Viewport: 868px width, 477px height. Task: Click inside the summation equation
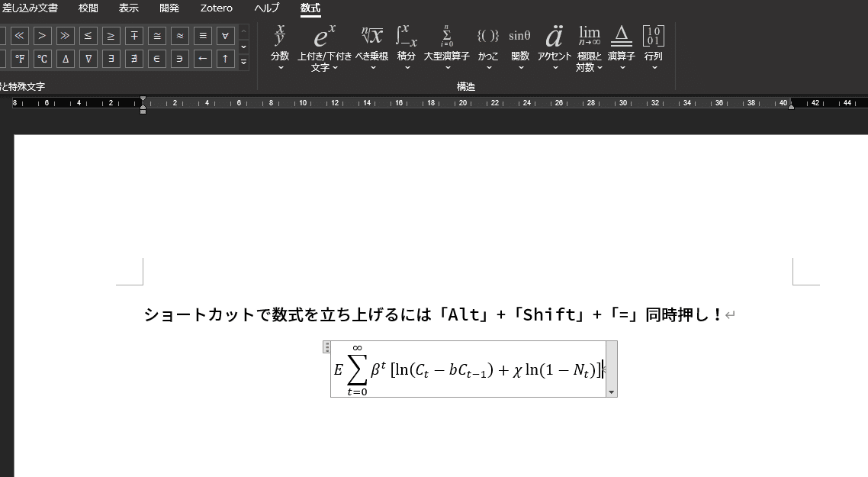click(468, 369)
